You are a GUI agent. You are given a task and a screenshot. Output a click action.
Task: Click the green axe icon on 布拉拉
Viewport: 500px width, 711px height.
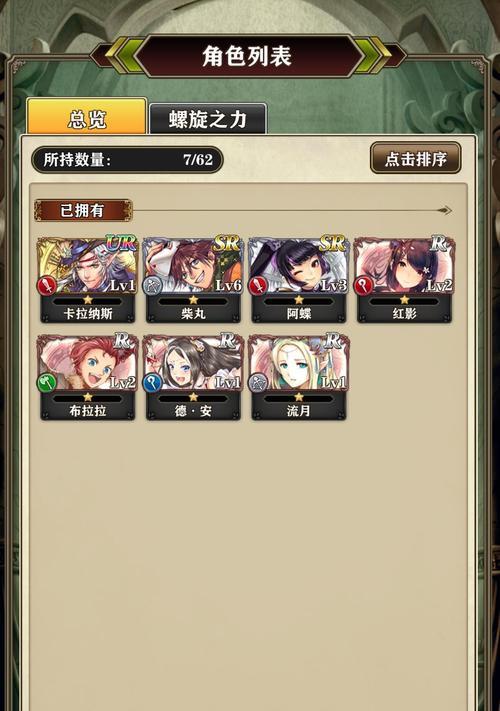[x=47, y=383]
